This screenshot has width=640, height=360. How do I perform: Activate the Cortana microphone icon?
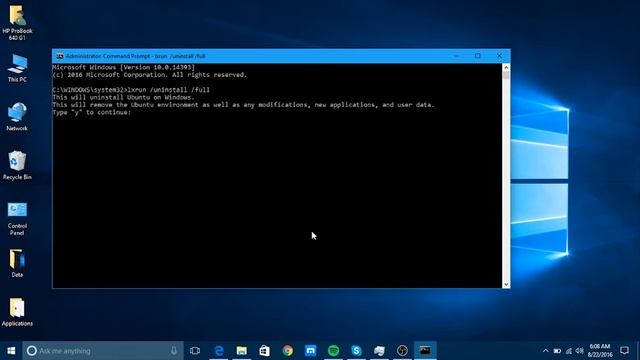(174, 351)
